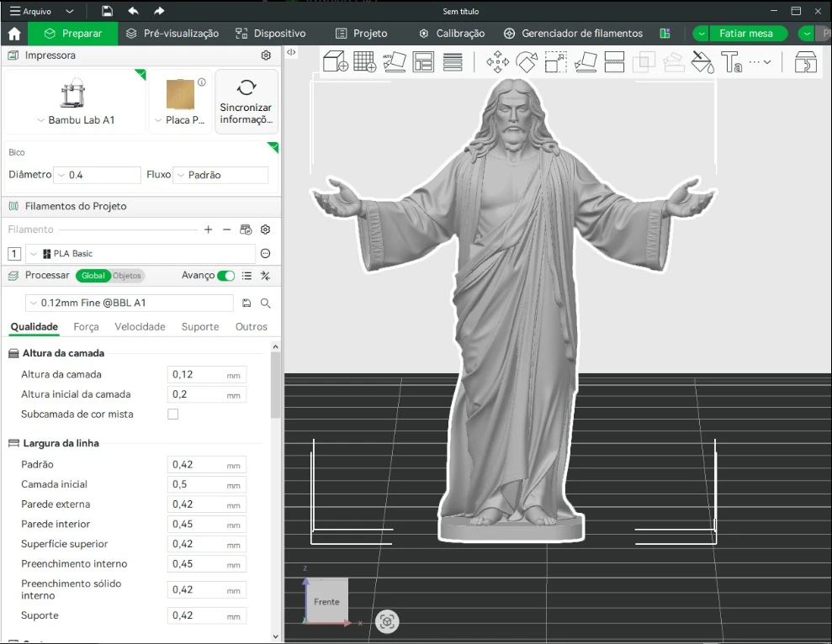Open the Assembly view icon
Image resolution: width=832 pixels, height=644 pixels.
805,62
